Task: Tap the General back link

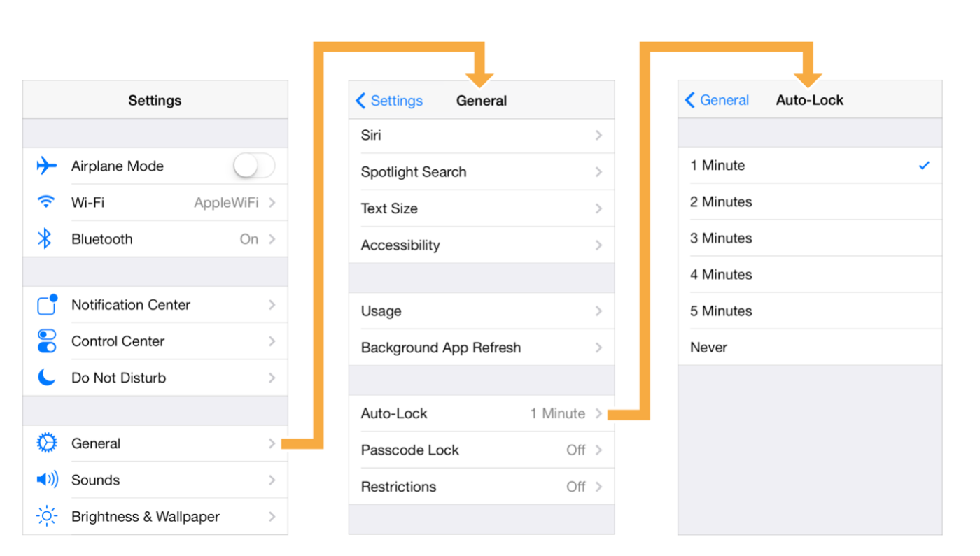Action: 717,100
